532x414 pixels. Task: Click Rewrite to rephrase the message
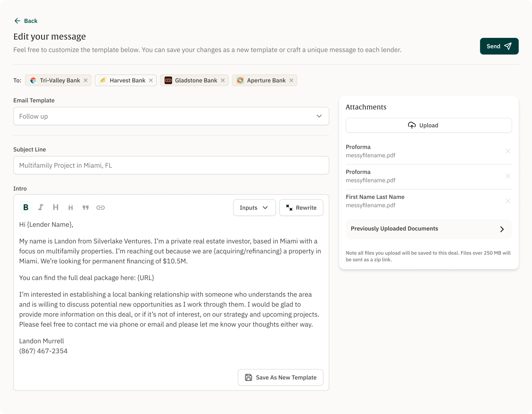click(x=301, y=208)
